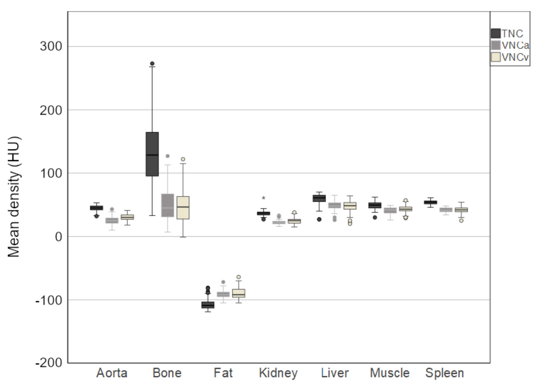Click the Kidney category label
This screenshot has height=392, width=537.
click(x=278, y=373)
